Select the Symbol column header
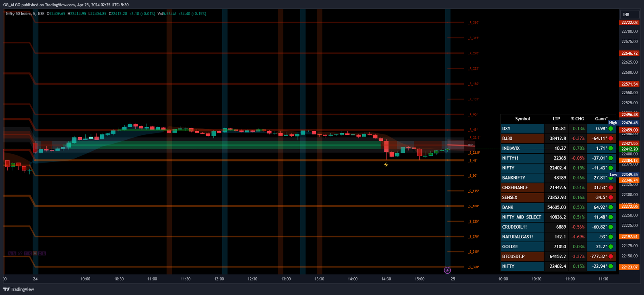644x295 pixels. tap(522, 119)
